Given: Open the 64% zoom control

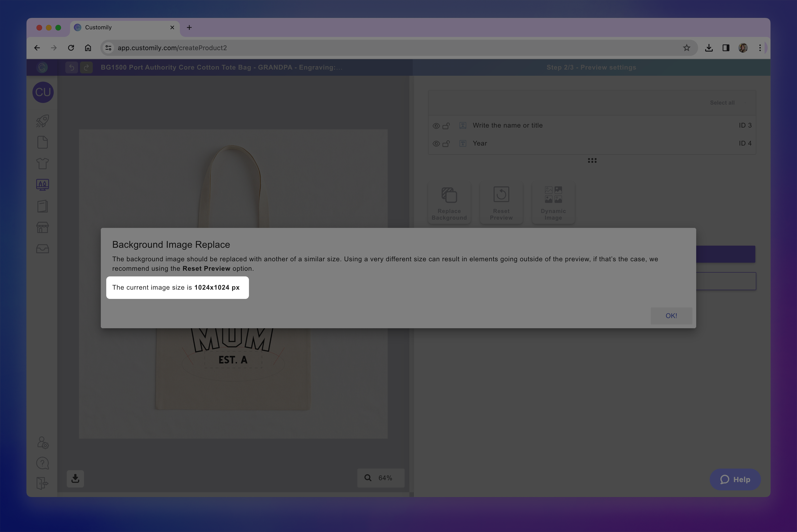Looking at the screenshot, I should [380, 478].
